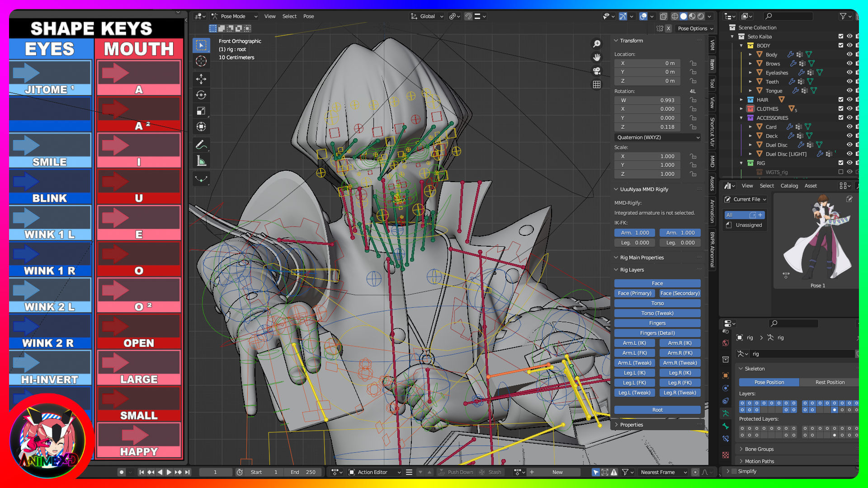Click the Root rig layer button
The width and height of the screenshot is (868, 488).
point(657,410)
